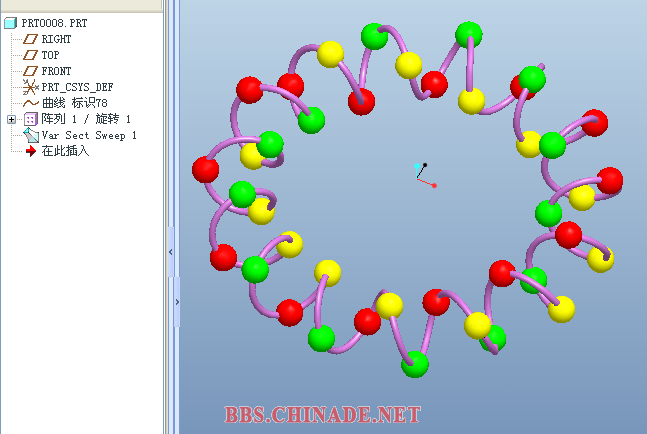Click the curve feature icon 曲线 标识78

[x=31, y=103]
